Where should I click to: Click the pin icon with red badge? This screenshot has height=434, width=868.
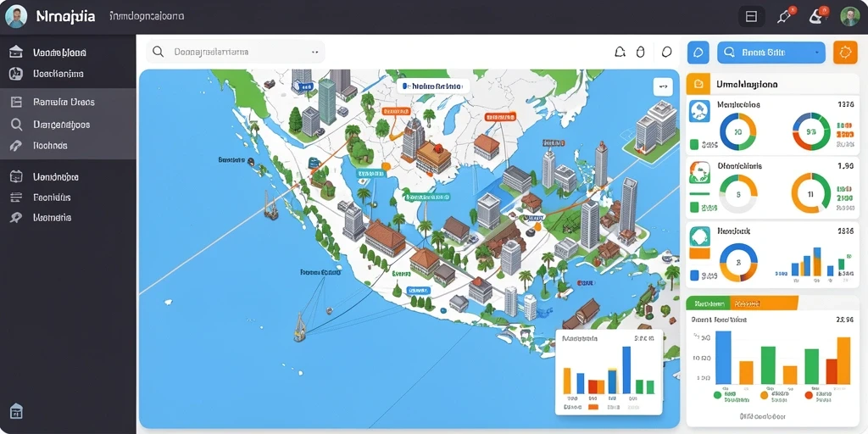[x=784, y=16]
